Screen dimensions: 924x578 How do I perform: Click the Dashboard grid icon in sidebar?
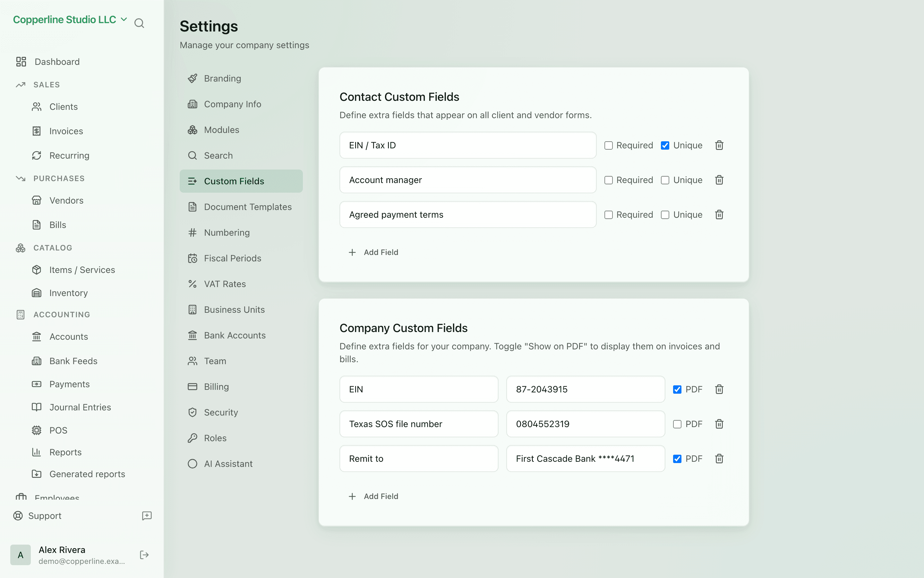click(x=21, y=62)
